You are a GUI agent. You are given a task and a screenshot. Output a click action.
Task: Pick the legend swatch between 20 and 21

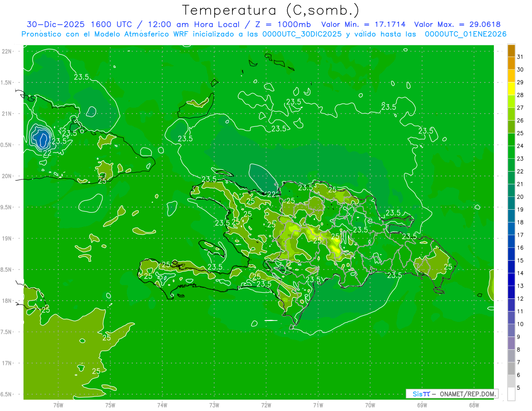511,190
